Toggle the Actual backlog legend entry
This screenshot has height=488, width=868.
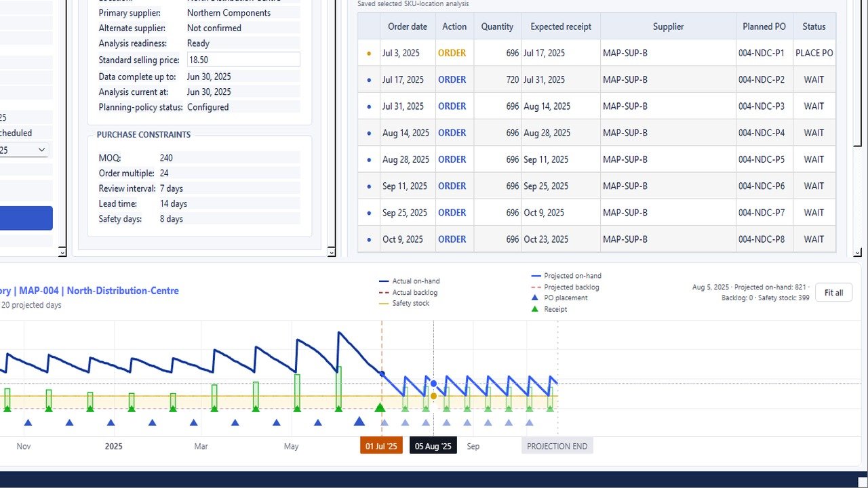click(408, 292)
